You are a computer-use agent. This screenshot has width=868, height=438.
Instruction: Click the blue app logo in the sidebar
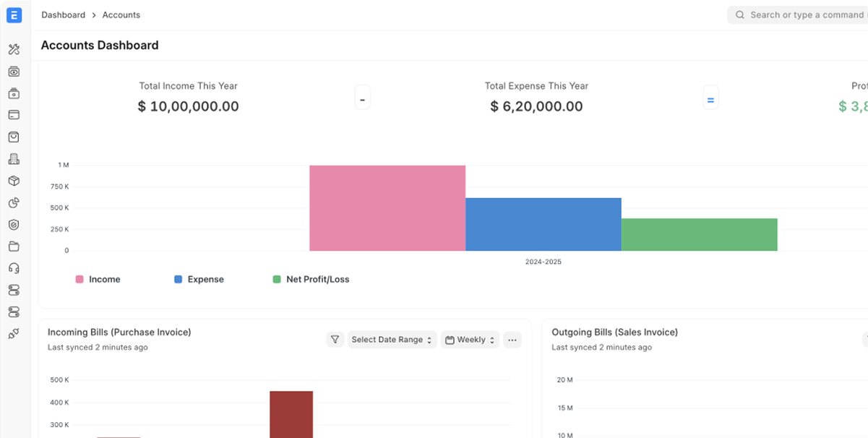point(14,14)
